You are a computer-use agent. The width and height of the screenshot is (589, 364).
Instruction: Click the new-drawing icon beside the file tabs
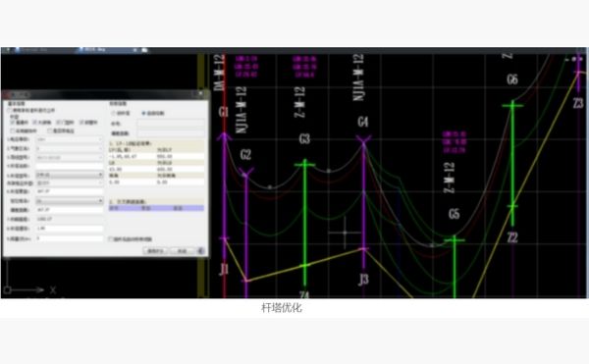tap(144, 50)
